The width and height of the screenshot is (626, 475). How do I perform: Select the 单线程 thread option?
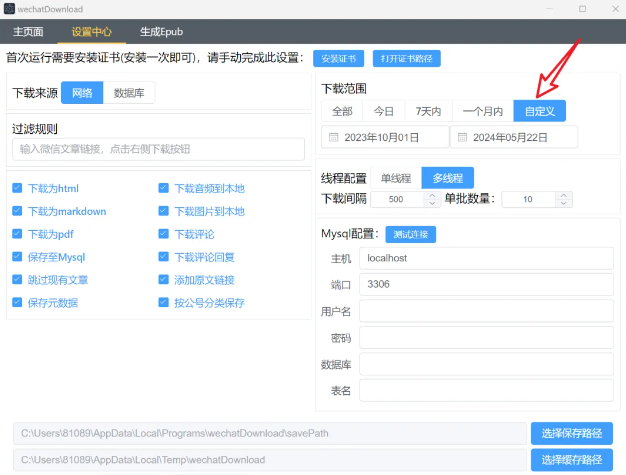396,178
